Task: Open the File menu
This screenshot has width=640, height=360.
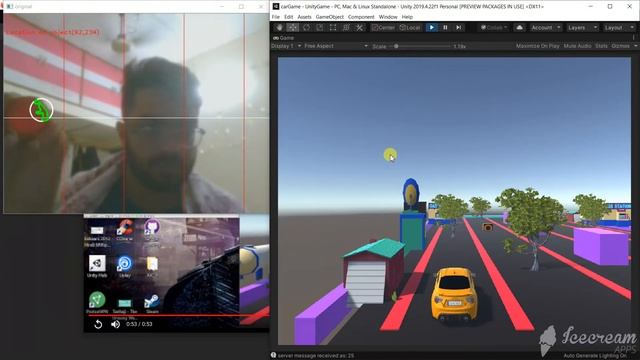Action: coord(276,17)
